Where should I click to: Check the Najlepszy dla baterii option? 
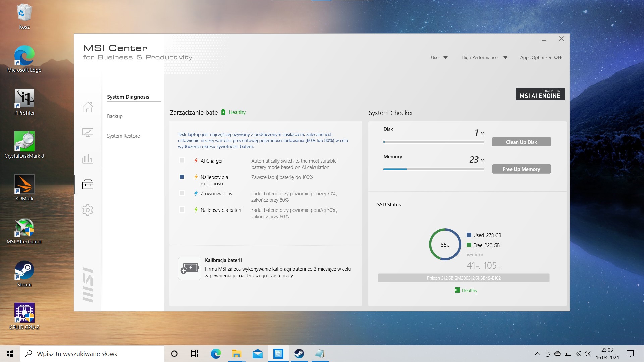pos(182,210)
